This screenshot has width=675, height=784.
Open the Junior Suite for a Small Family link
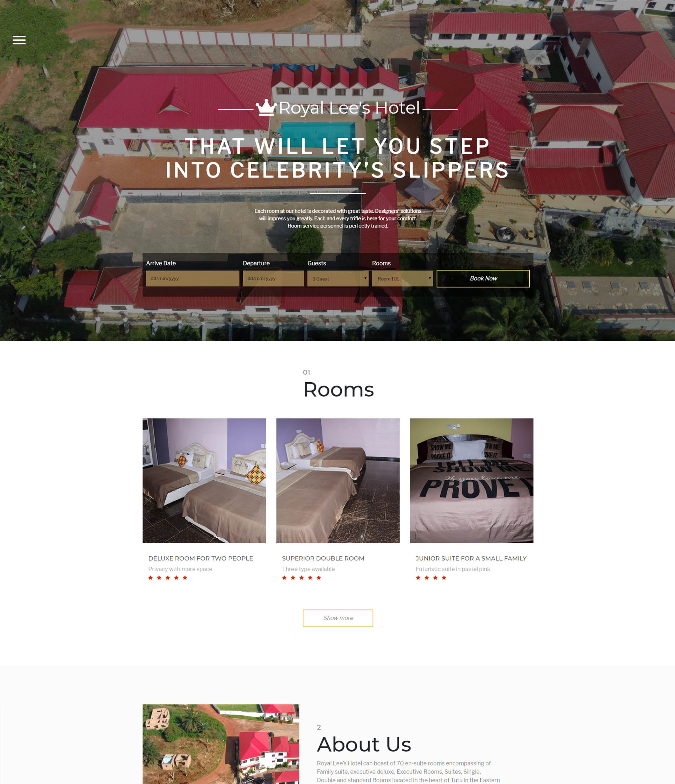471,559
